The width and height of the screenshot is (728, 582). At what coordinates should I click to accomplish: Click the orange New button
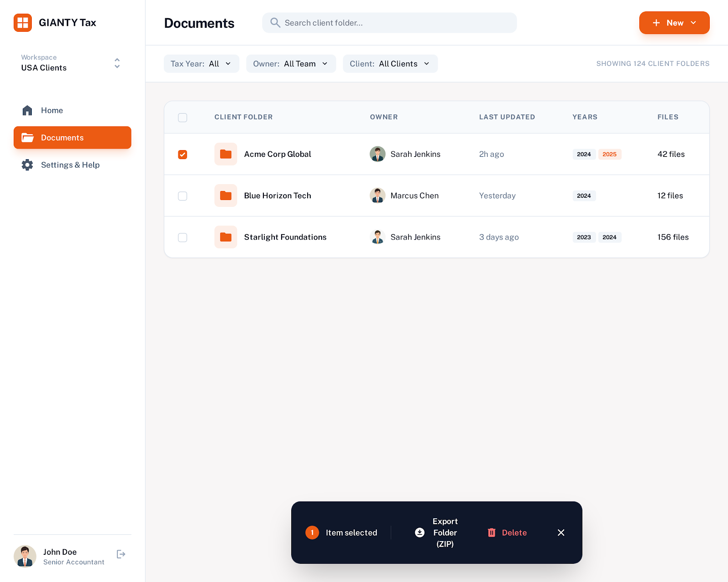674,23
